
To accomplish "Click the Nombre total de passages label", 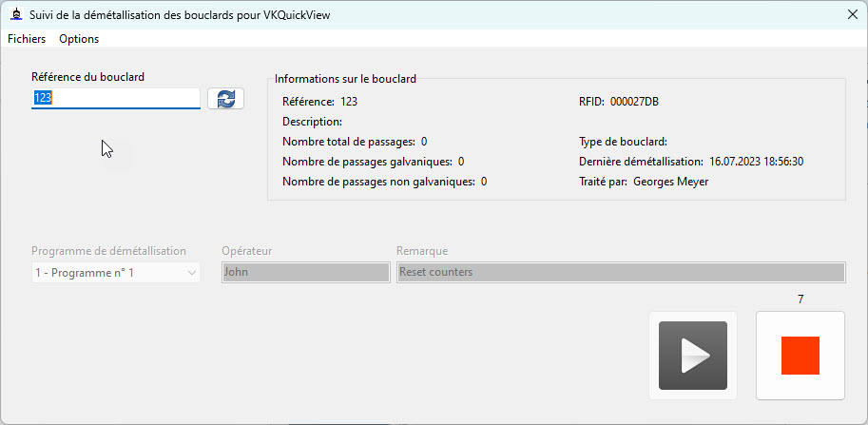I will coord(348,142).
